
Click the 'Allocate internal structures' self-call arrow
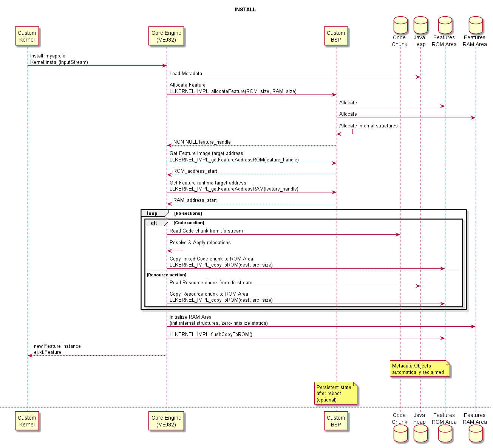click(345, 132)
